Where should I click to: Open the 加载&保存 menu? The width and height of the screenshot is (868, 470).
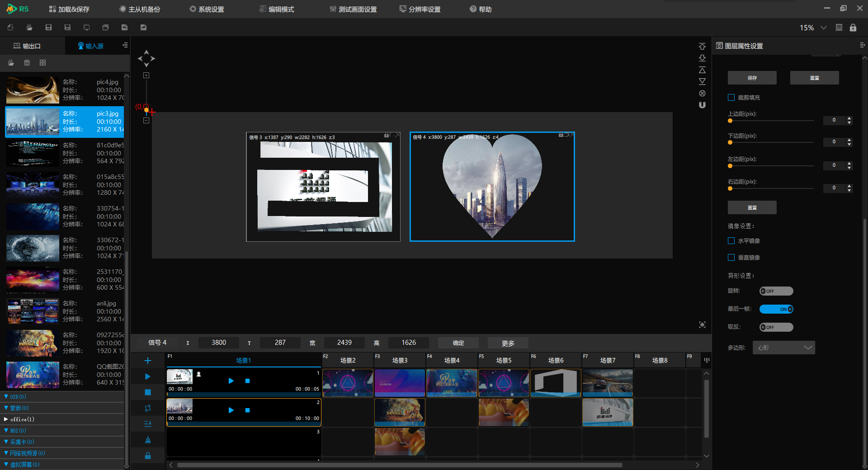click(x=69, y=9)
